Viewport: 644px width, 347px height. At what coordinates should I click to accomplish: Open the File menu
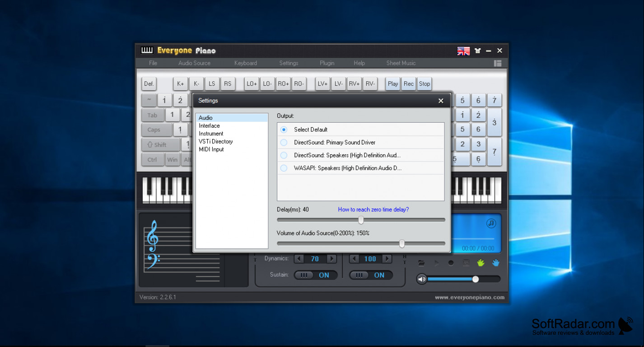153,63
